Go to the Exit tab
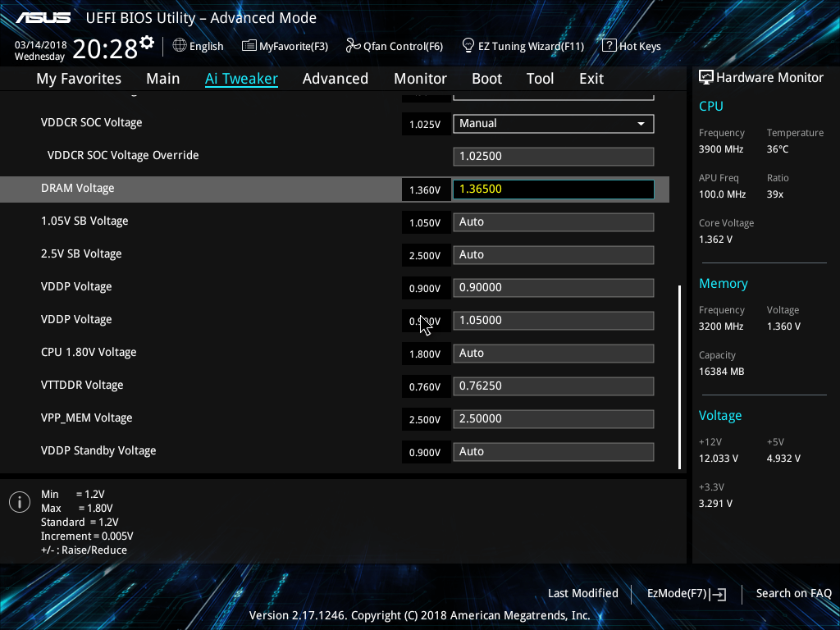Viewport: 840px width, 630px height. click(x=591, y=79)
